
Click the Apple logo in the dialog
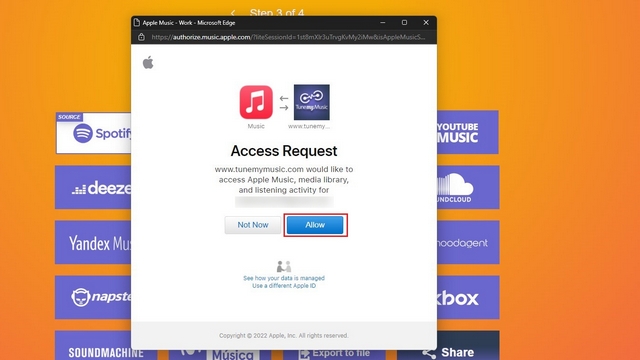tap(148, 62)
